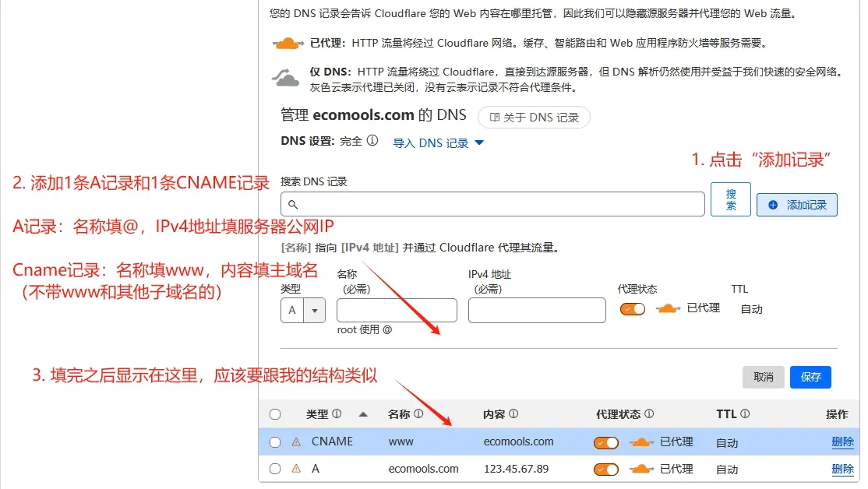The image size is (868, 489).
Task: Delete the CNAME www record via 删除
Action: [842, 442]
